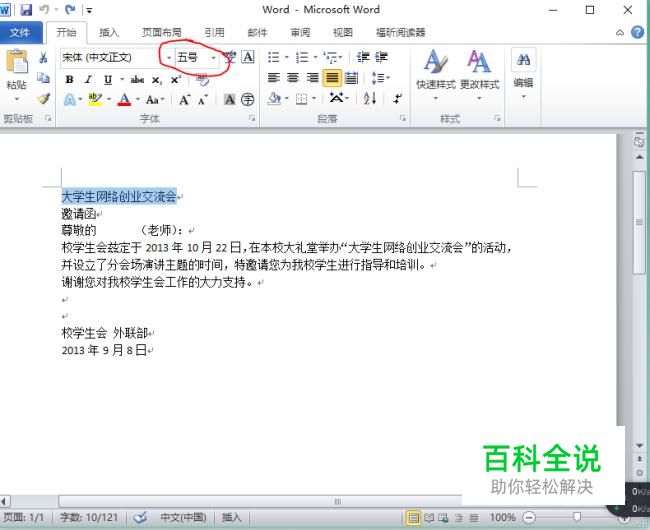Apply character shading A icon
The image size is (650, 530).
click(229, 99)
